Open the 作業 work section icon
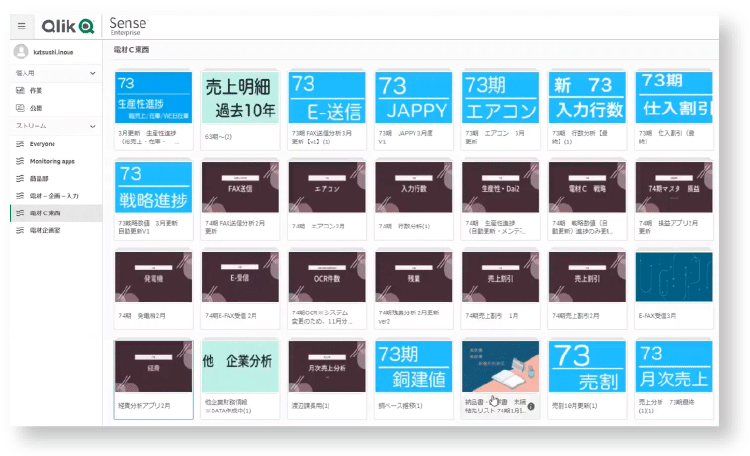 (x=20, y=90)
